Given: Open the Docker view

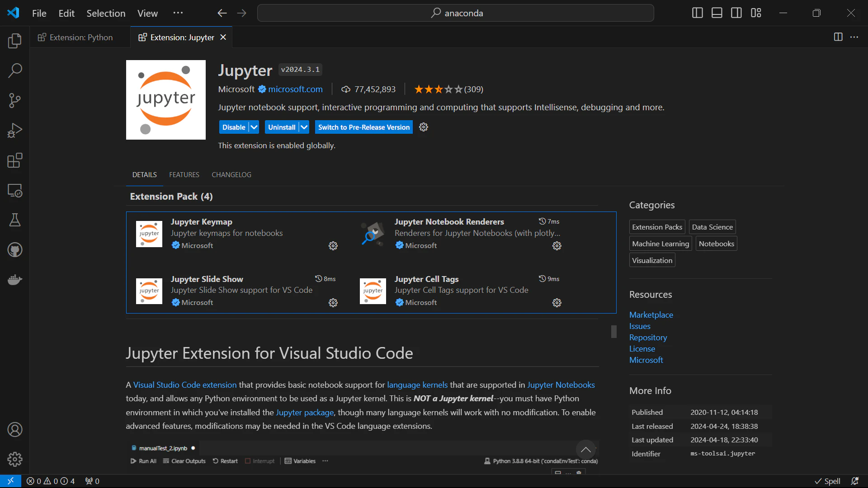Looking at the screenshot, I should pos(15,280).
